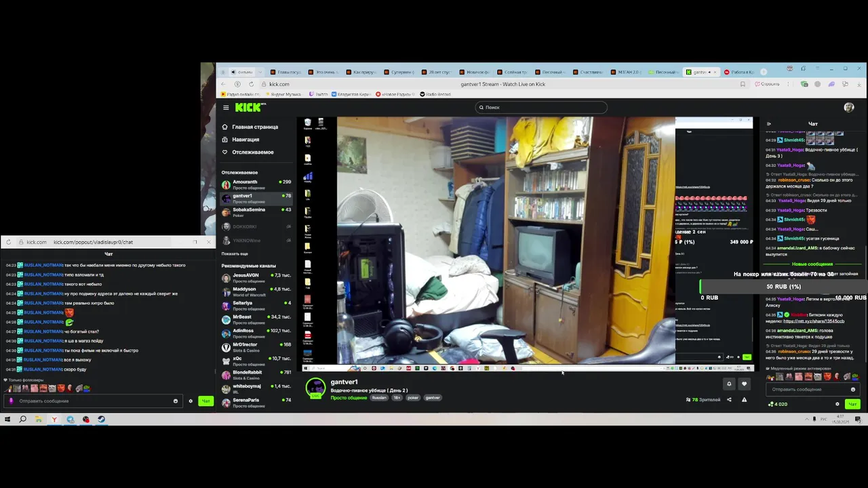Screen dimensions: 868x488
Task: Open SobakaSemina followed channel
Action: (x=256, y=212)
